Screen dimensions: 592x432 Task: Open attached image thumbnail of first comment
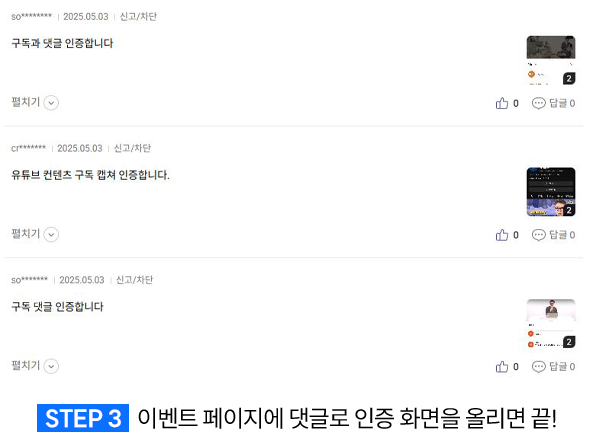click(551, 60)
